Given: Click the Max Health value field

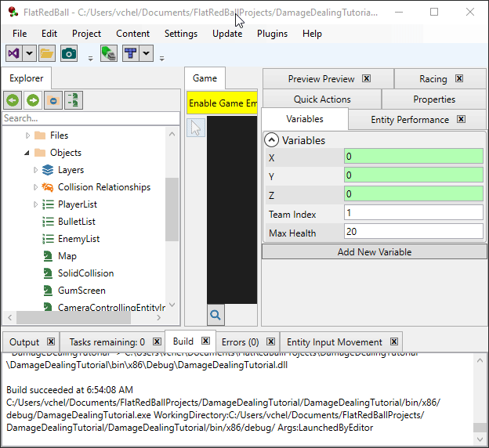Looking at the screenshot, I should [413, 232].
